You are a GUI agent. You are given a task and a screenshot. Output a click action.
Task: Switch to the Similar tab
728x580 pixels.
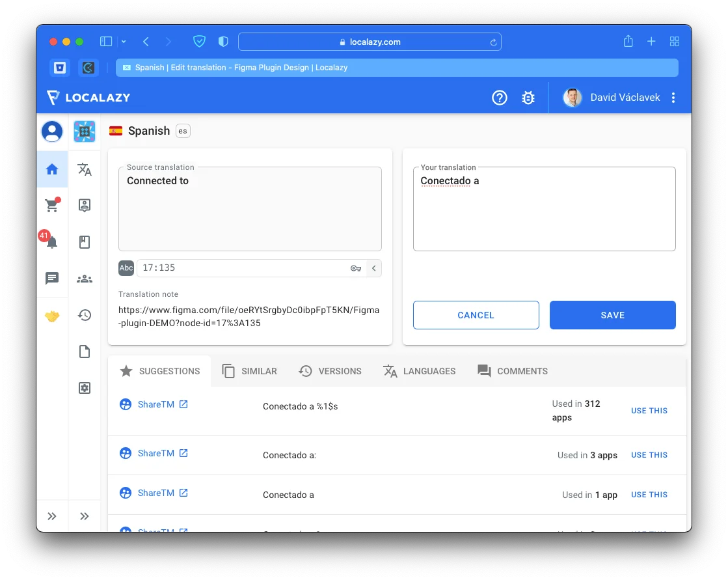(x=250, y=371)
